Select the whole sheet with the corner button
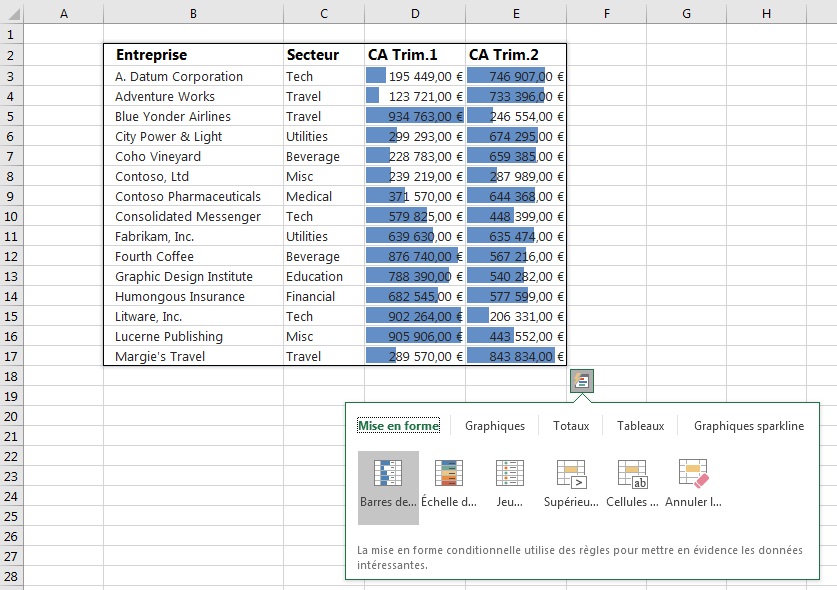The height and width of the screenshot is (590, 837). tap(11, 13)
